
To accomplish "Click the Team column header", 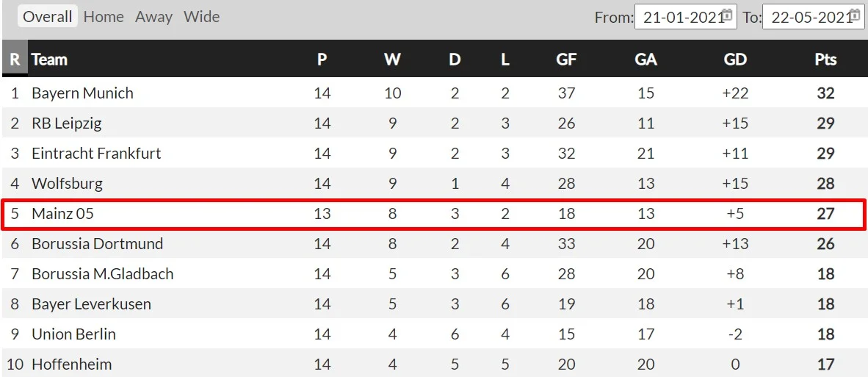I will [x=49, y=60].
